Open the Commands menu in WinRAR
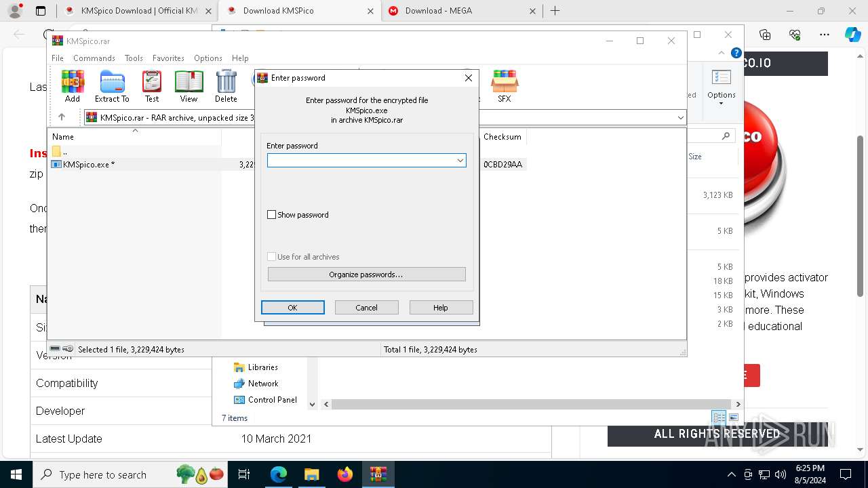This screenshot has height=488, width=868. click(x=94, y=58)
